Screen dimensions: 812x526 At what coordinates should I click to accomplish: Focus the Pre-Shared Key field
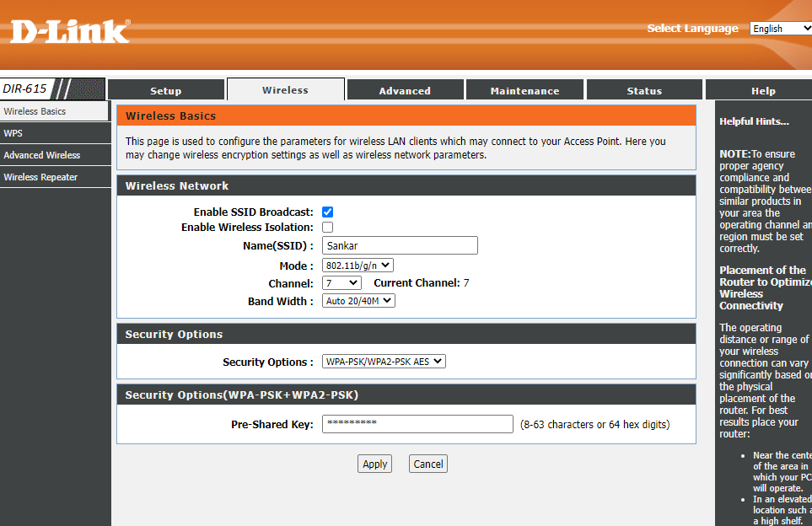(417, 424)
